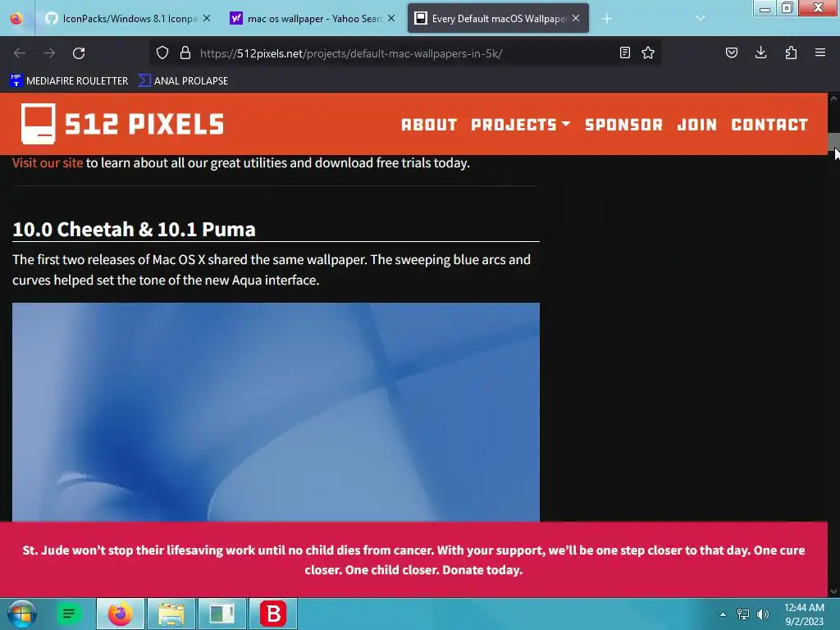Click the page vertical scrollbar thumb

click(833, 141)
